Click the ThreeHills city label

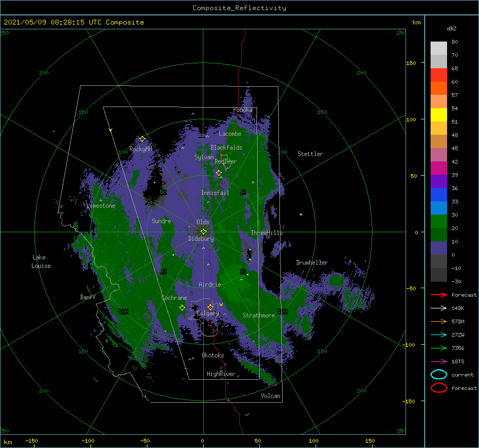click(x=267, y=233)
